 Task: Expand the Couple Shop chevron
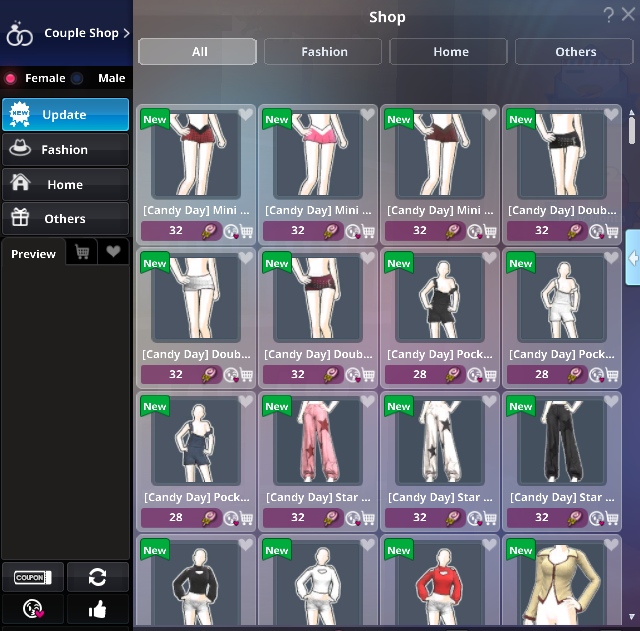[126, 33]
